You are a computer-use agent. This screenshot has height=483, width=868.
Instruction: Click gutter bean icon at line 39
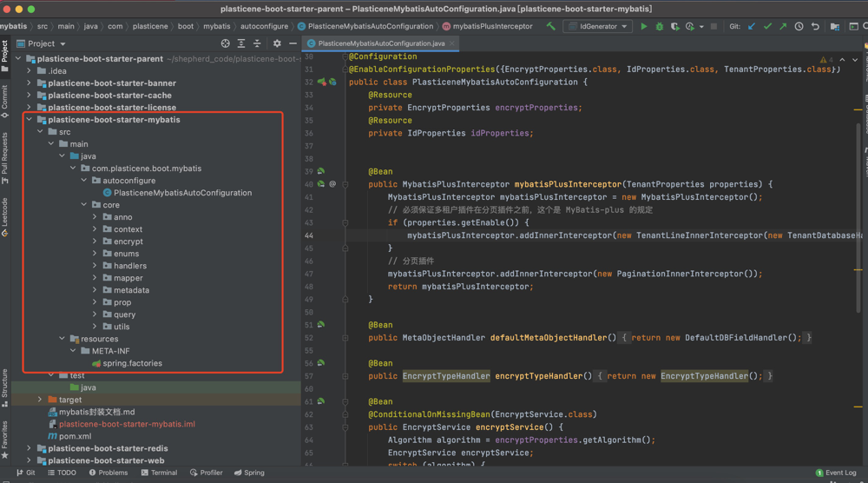[321, 171]
